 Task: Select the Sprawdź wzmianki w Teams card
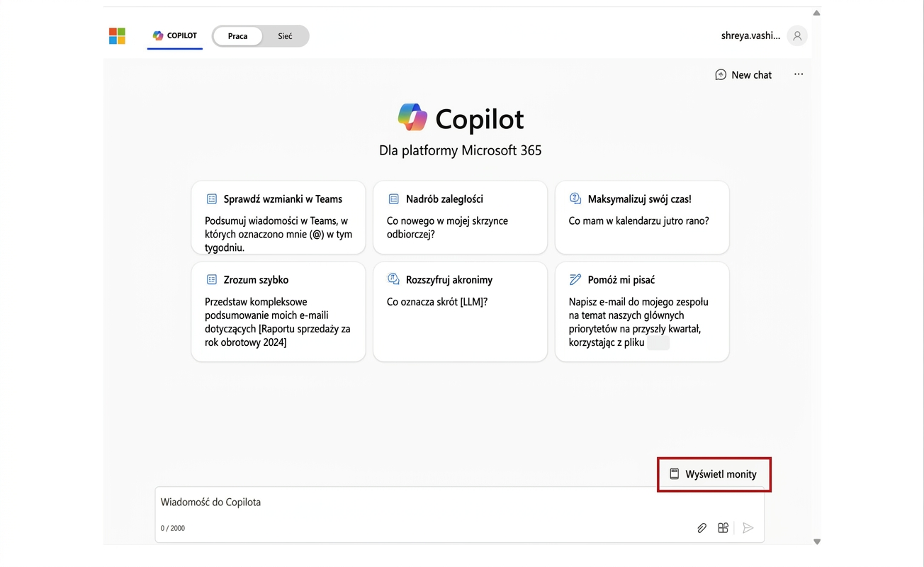(x=278, y=218)
